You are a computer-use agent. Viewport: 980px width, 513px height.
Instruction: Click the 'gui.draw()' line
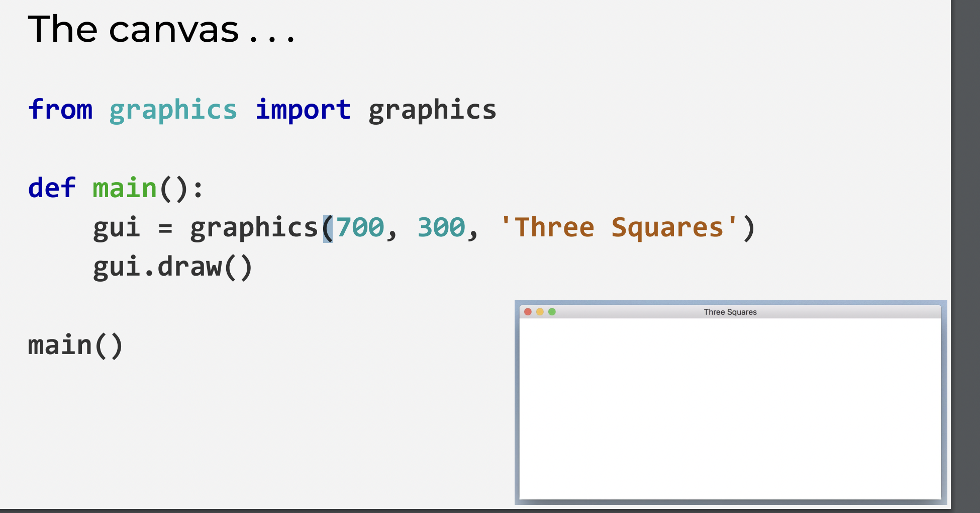(x=172, y=267)
